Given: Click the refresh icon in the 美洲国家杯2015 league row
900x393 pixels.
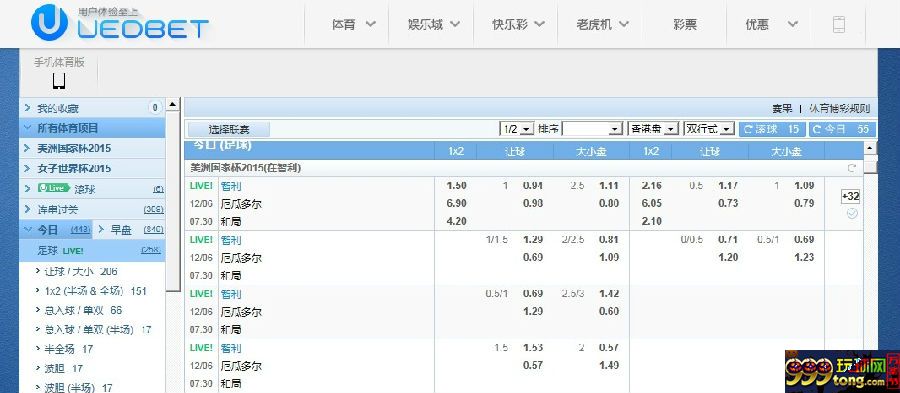Looking at the screenshot, I should coord(852,168).
